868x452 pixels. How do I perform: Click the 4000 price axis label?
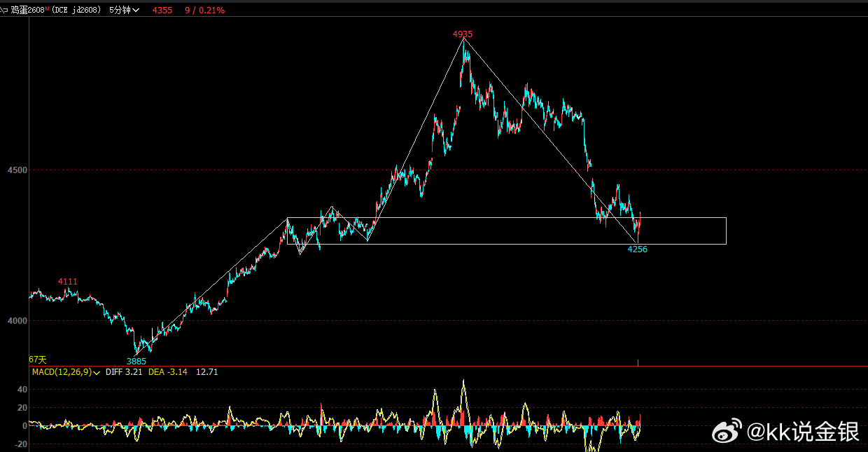pos(17,321)
